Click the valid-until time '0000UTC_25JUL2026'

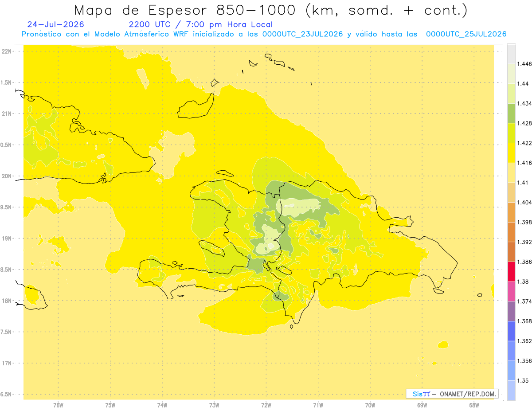(x=466, y=34)
